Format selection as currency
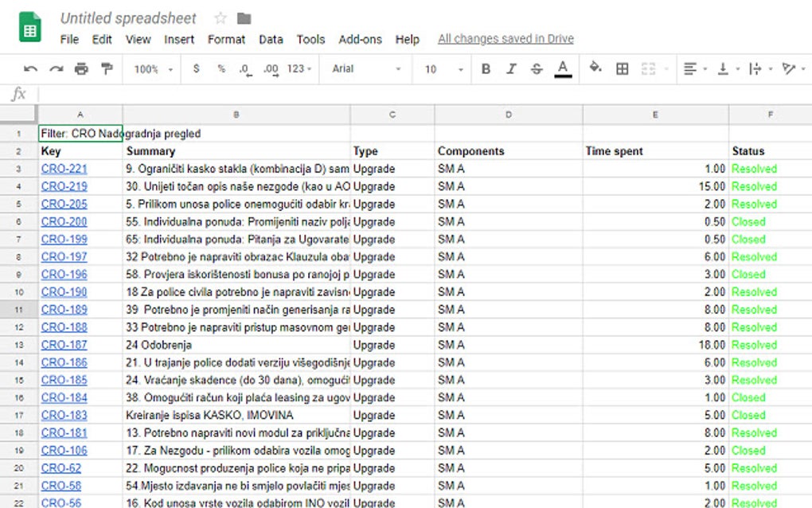The height and width of the screenshot is (508, 812). [x=196, y=69]
